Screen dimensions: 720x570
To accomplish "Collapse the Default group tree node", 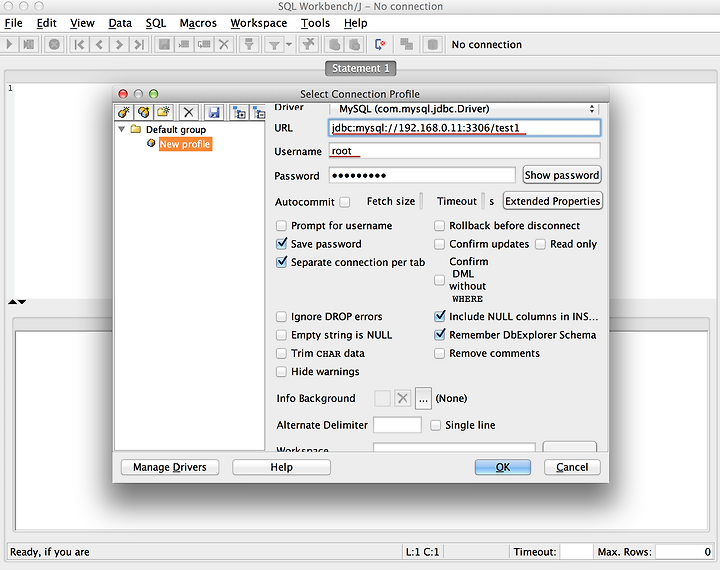I will coord(122,130).
